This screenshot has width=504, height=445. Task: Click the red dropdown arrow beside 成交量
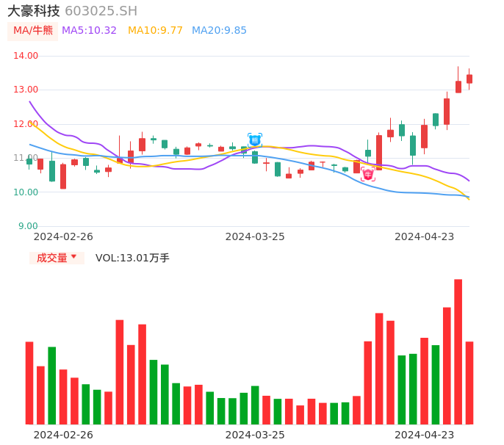click(x=73, y=256)
